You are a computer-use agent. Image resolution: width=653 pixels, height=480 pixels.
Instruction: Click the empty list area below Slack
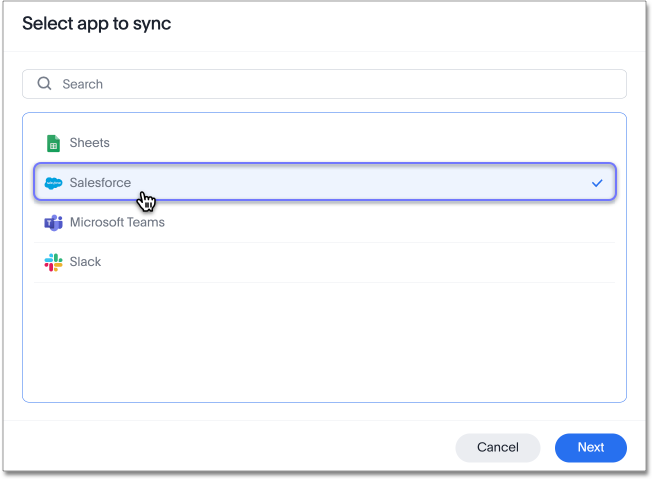pos(324,340)
